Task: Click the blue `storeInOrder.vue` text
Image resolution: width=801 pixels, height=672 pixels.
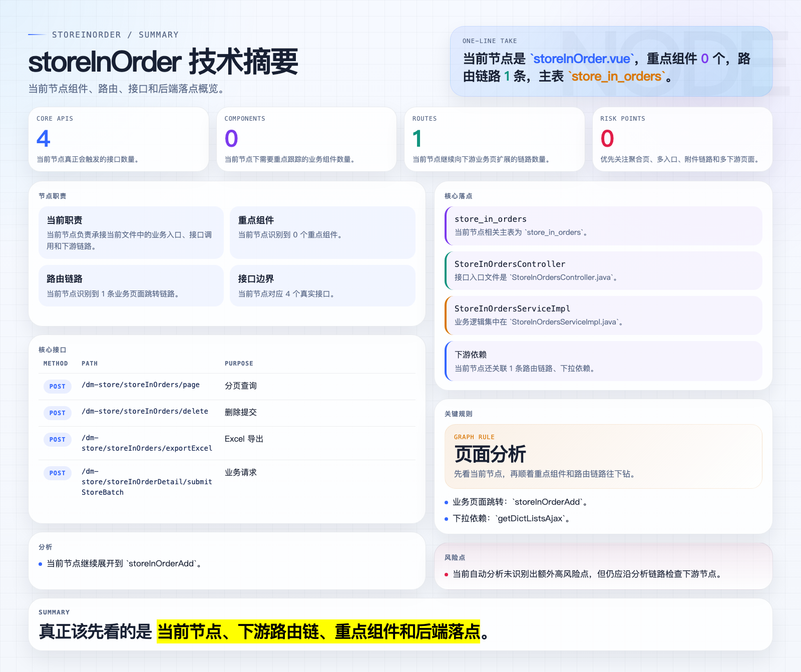Action: 582,59
